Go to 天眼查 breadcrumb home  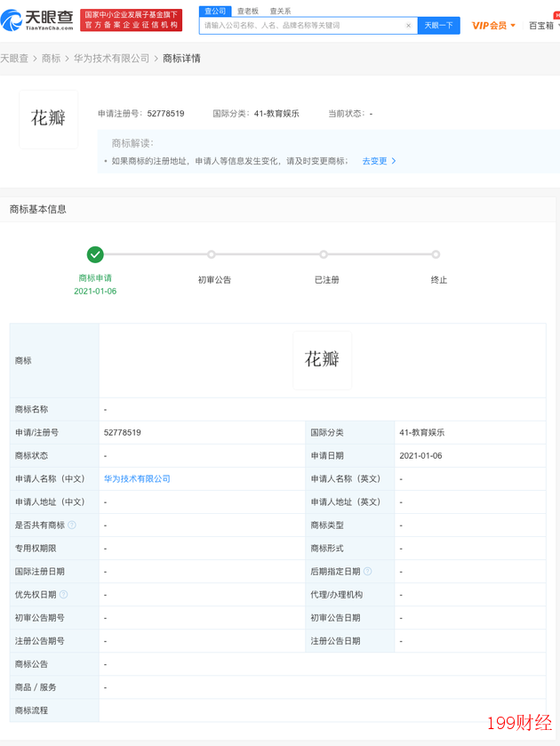(x=14, y=59)
